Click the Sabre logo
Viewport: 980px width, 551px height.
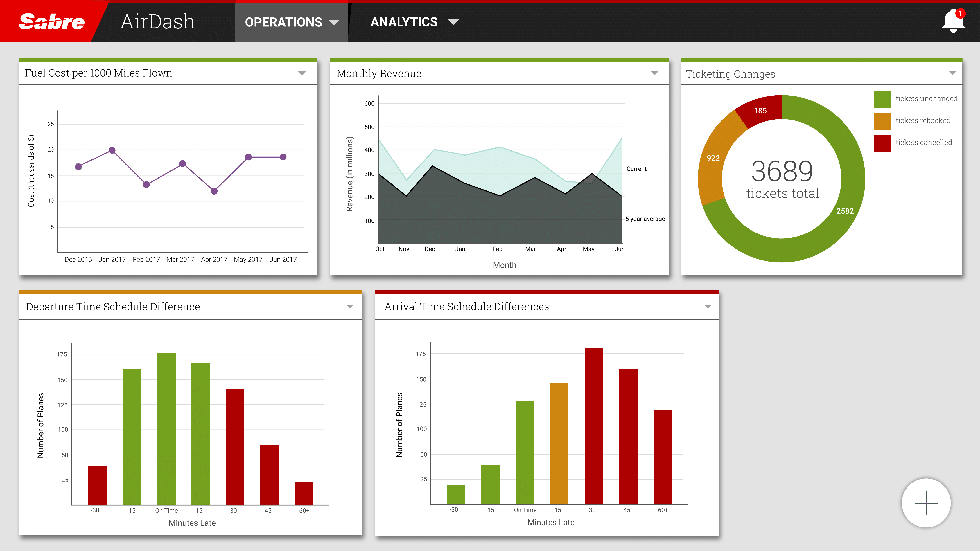click(x=52, y=22)
